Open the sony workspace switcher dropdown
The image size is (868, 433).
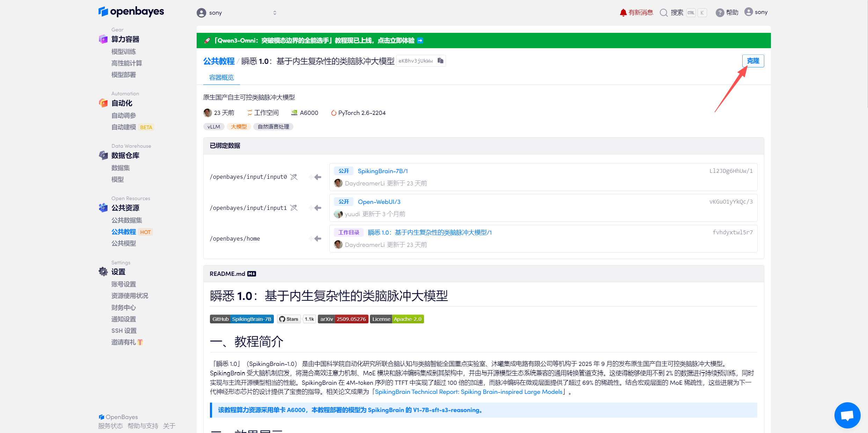point(236,13)
